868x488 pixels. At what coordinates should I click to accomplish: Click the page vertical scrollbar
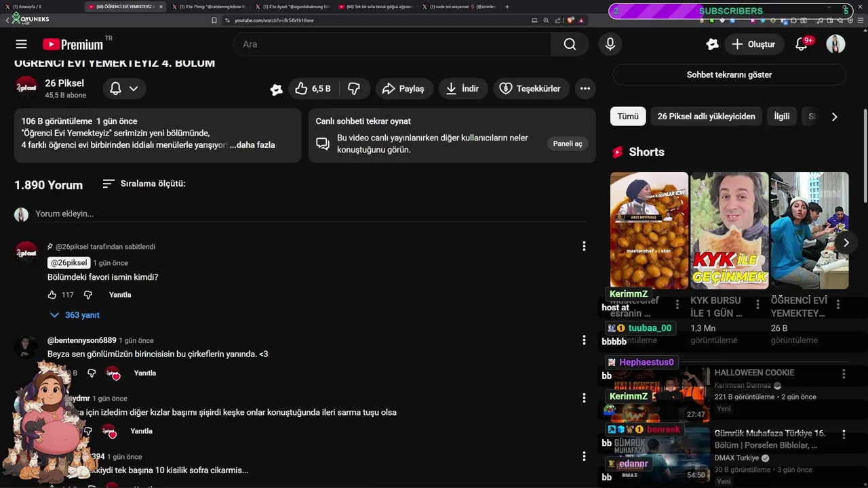[865, 155]
